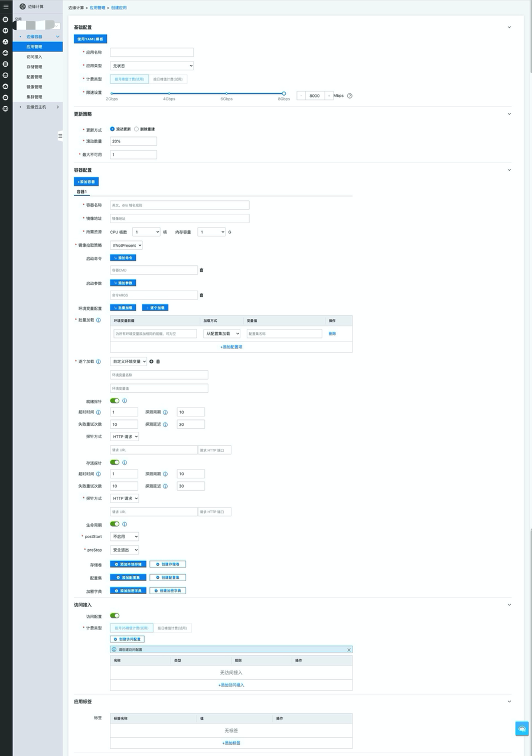The height and width of the screenshot is (756, 532).
Task: Delete the 容器CMD startup command row
Action: coord(201,270)
